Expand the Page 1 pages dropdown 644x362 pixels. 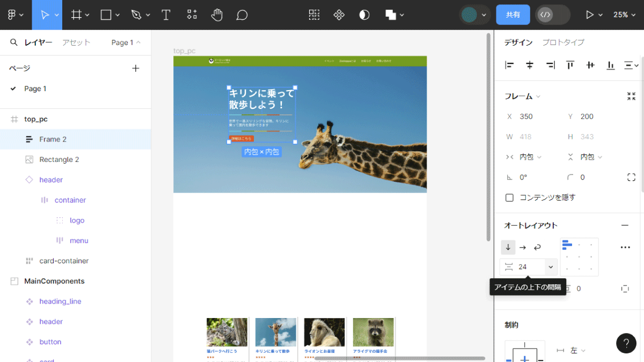click(126, 42)
